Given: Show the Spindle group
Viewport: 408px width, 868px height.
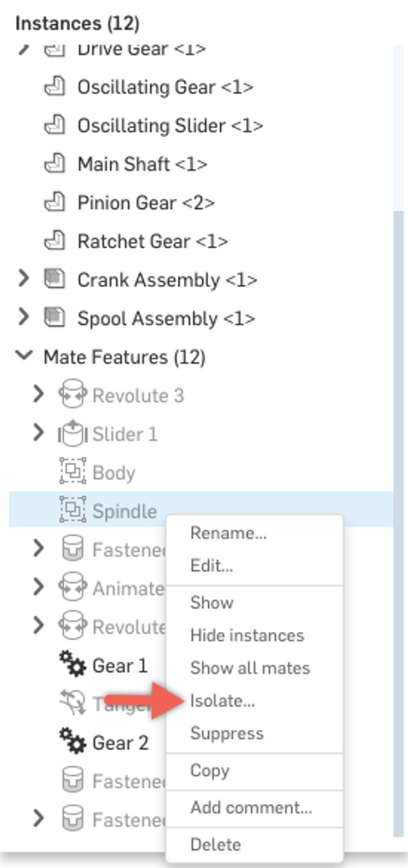Looking at the screenshot, I should click(212, 603).
